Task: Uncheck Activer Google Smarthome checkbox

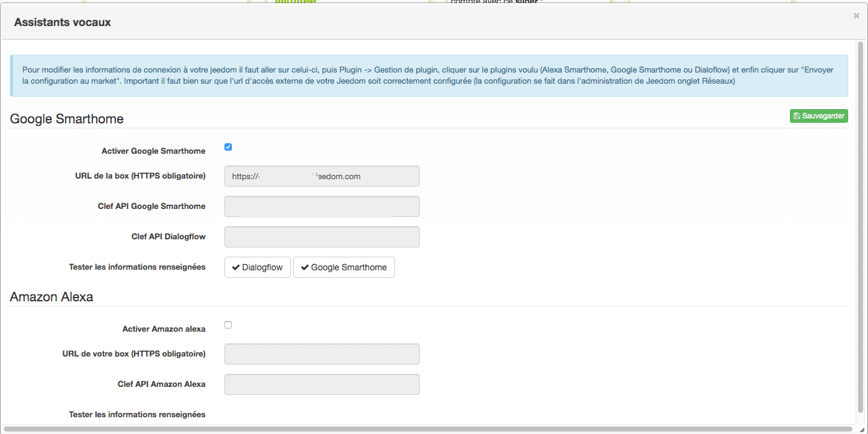Action: [x=228, y=147]
